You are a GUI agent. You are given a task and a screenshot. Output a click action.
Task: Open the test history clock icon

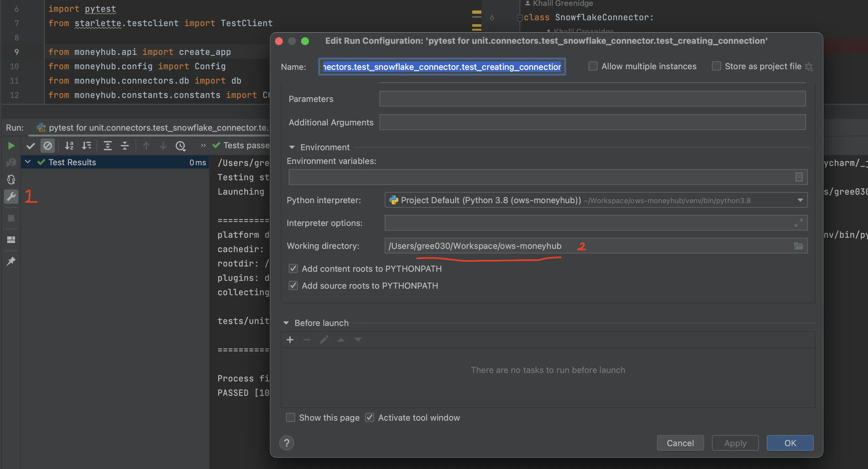tap(181, 146)
